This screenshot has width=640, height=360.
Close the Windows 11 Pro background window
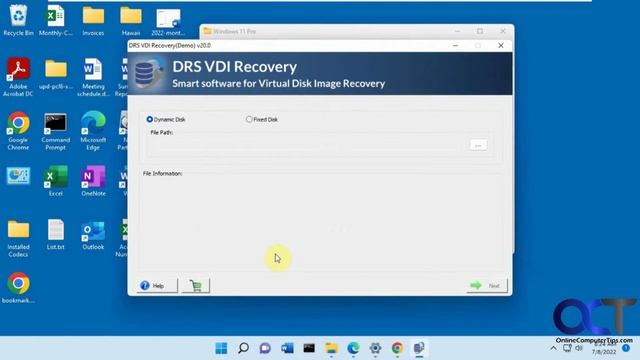tap(503, 31)
